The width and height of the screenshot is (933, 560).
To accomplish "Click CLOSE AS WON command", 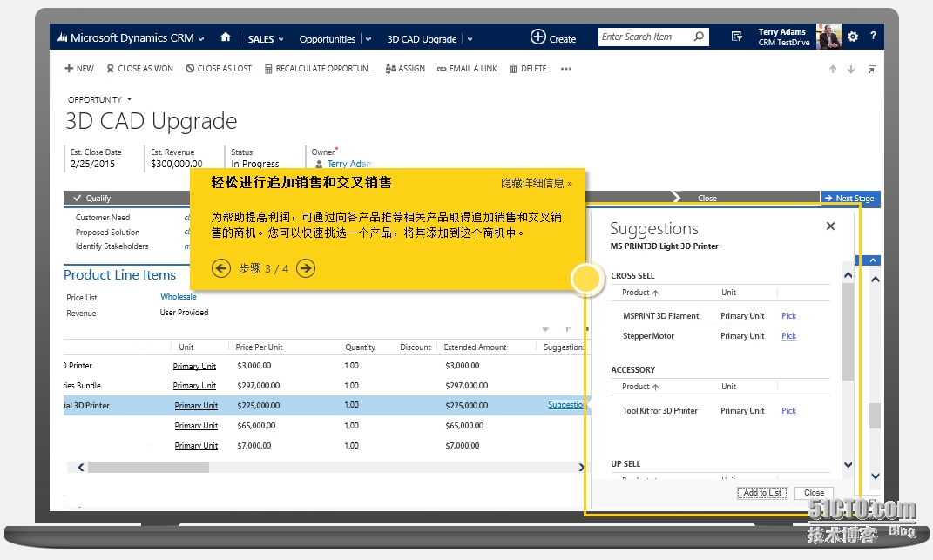I will coord(140,69).
